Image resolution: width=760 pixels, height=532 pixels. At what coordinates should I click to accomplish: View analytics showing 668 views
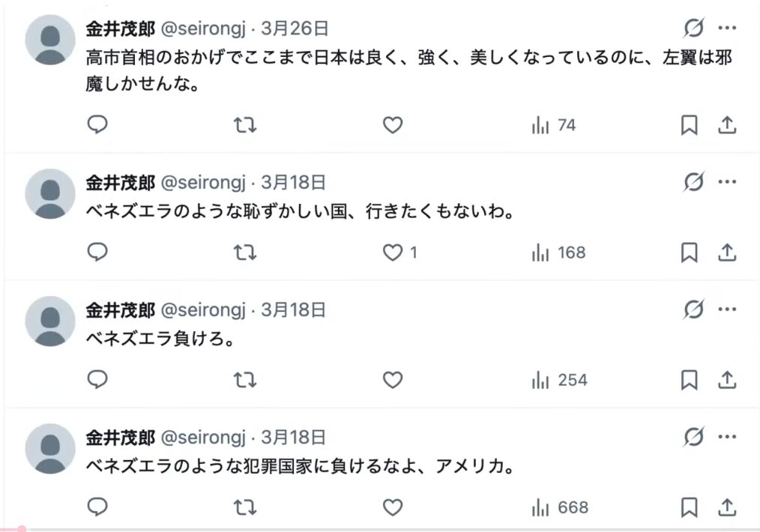[559, 508]
